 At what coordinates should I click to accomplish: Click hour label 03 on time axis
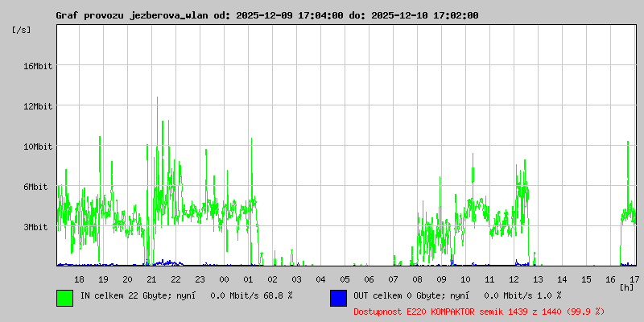tap(296, 279)
